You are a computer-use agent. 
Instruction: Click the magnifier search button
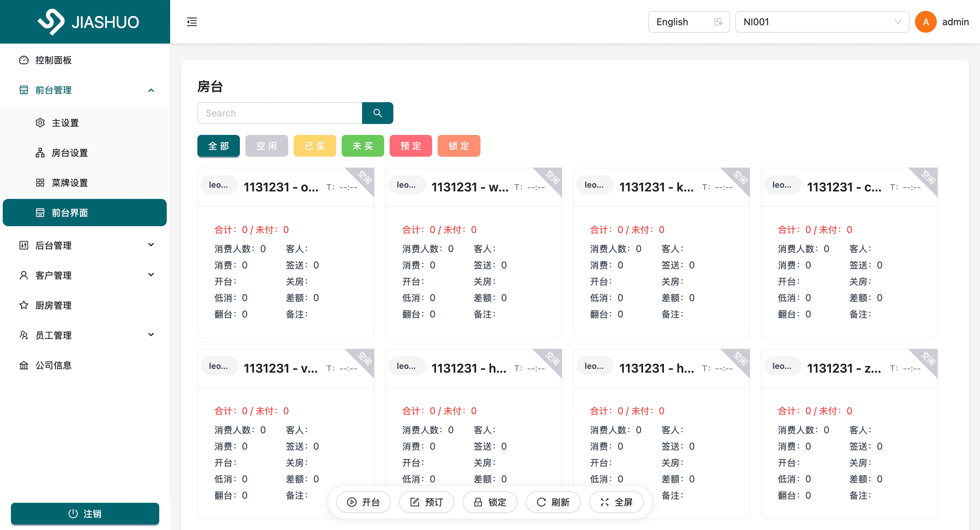click(x=377, y=113)
